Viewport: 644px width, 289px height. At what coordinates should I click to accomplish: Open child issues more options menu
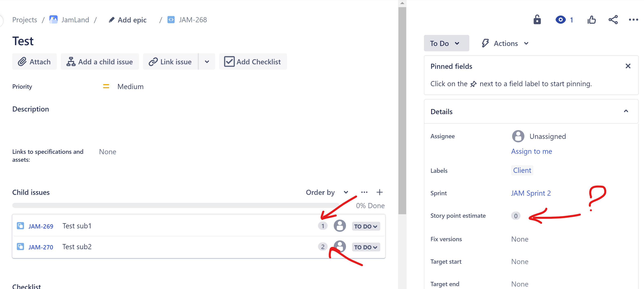point(364,192)
